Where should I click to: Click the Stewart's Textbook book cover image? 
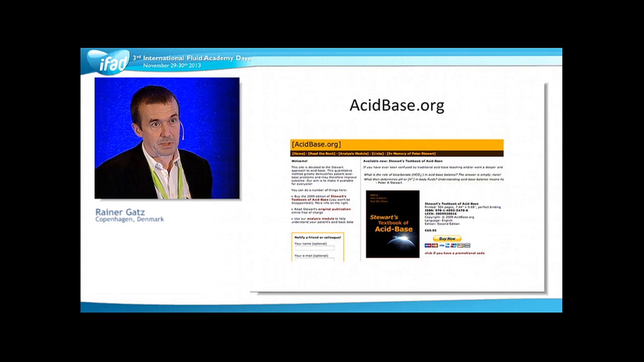click(392, 224)
